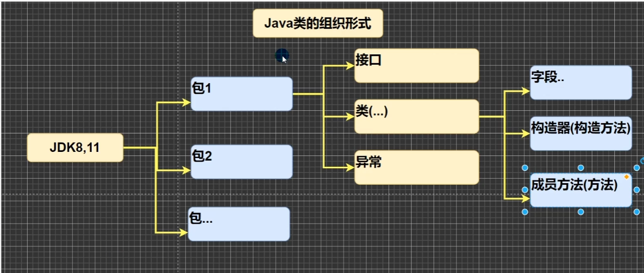Select the 异常 exception node
The height and width of the screenshot is (273, 644).
point(417,167)
